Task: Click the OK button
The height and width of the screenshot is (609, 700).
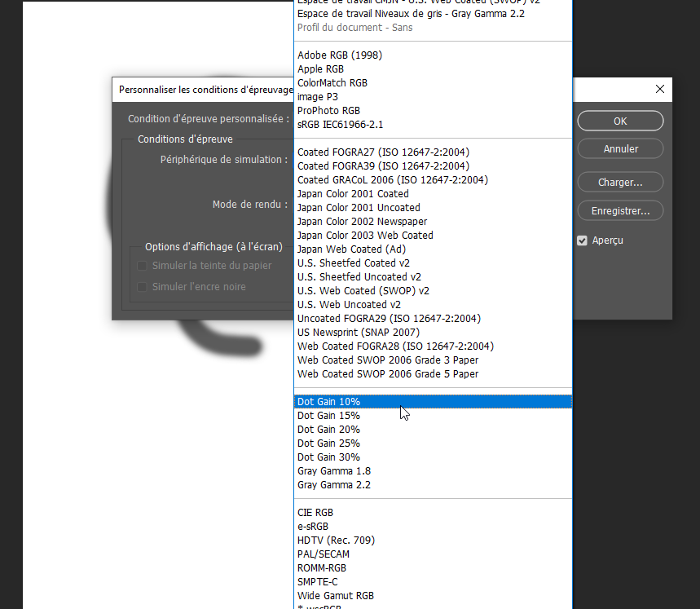Action: [620, 121]
